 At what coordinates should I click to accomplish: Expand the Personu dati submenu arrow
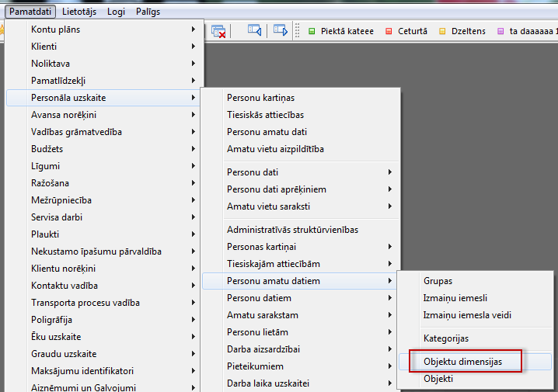[390, 172]
